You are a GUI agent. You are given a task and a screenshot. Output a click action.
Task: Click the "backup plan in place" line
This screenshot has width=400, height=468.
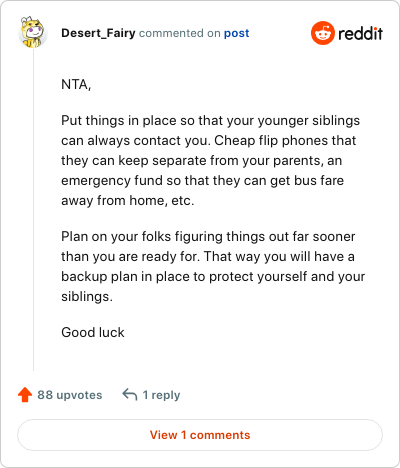click(213, 276)
